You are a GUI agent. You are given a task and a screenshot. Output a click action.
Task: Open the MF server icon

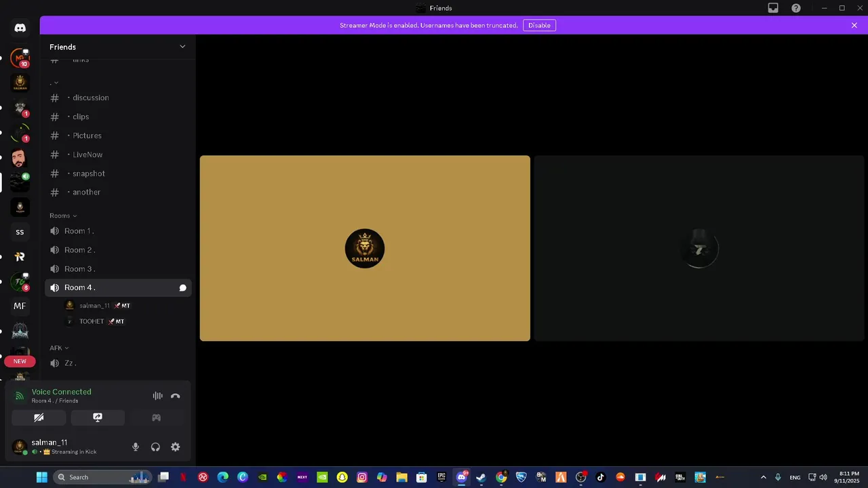click(x=20, y=306)
